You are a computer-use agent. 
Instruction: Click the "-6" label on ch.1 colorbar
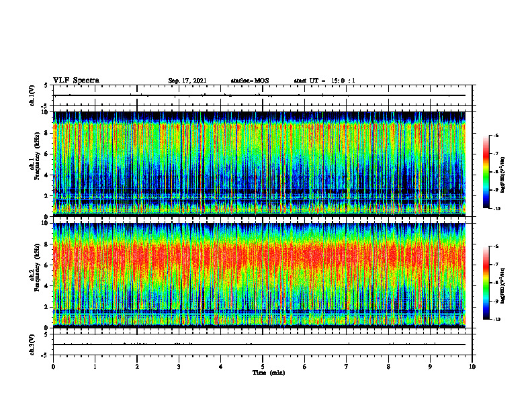coord(496,135)
